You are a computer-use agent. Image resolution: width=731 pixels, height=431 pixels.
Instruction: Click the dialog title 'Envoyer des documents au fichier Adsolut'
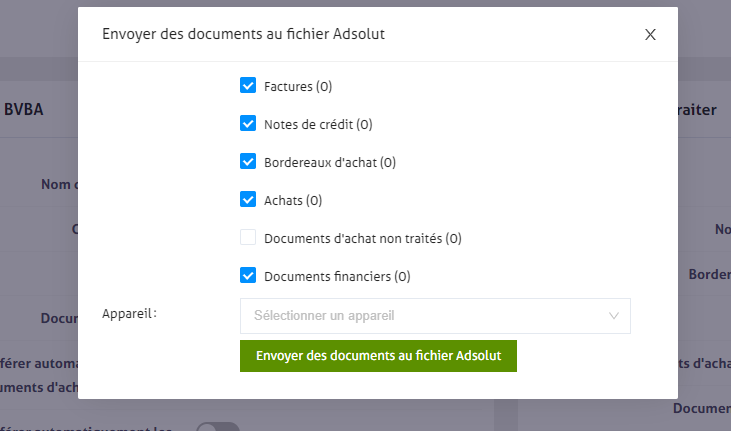(x=243, y=34)
